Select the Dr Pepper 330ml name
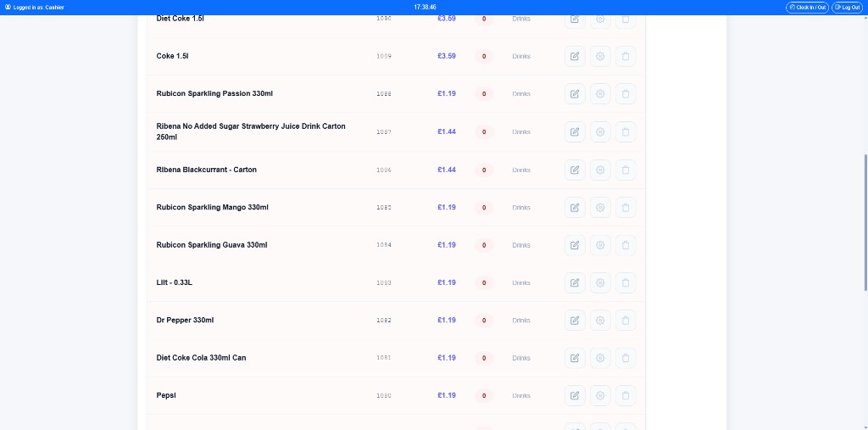Viewport: 868px width, 430px height. click(x=185, y=321)
